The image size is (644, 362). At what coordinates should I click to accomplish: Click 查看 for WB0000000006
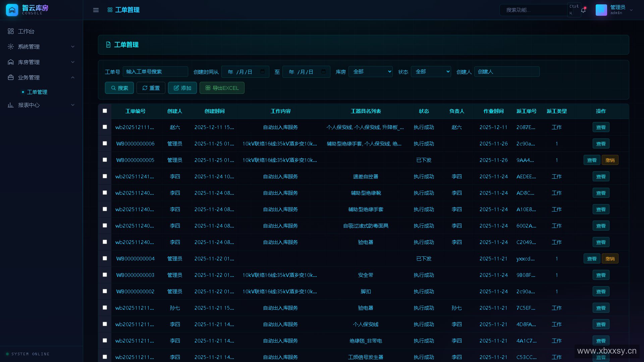601,144
